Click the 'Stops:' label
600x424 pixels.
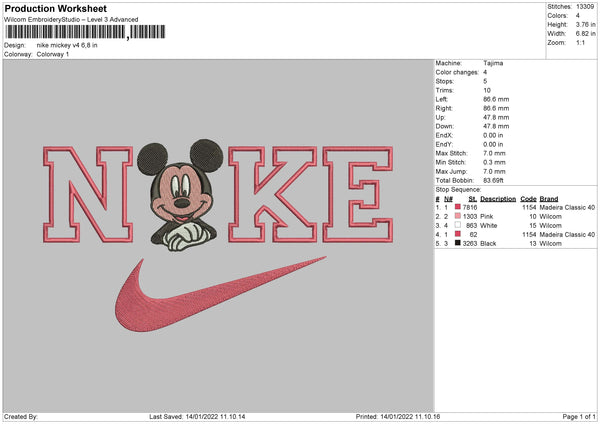pos(445,81)
